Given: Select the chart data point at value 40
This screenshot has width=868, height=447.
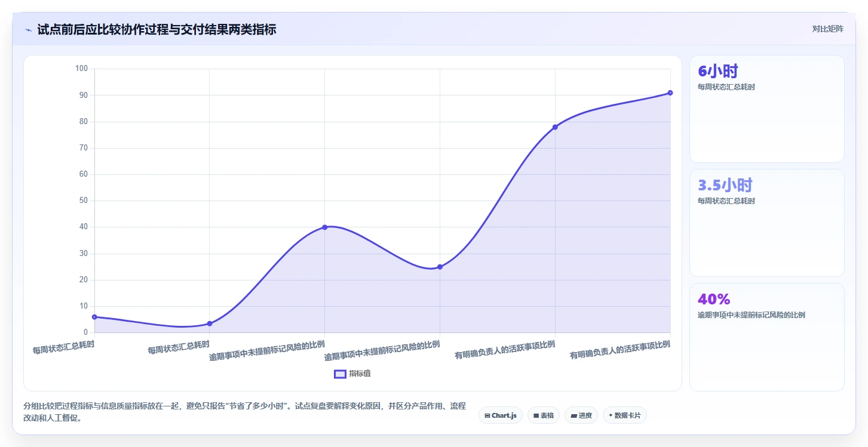Looking at the screenshot, I should [324, 227].
